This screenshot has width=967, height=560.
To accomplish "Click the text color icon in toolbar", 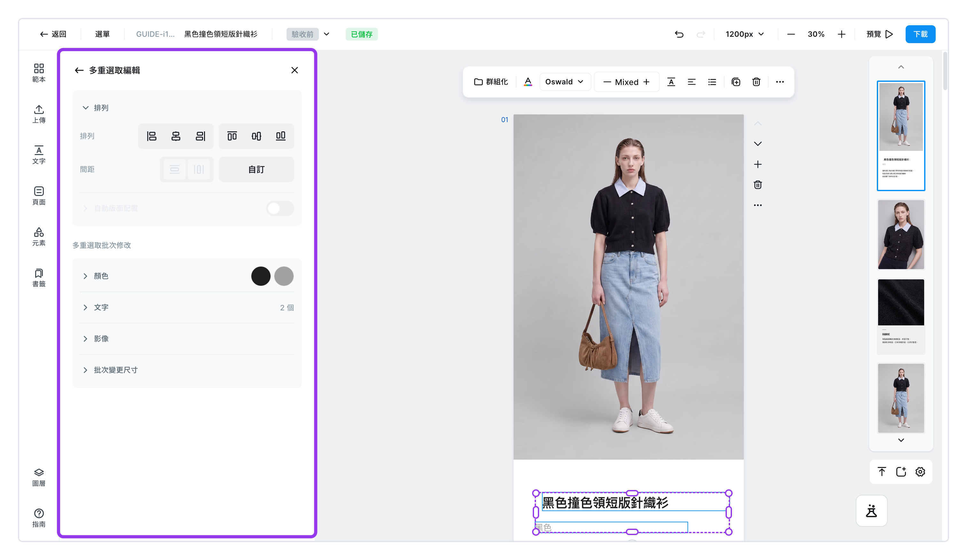I will pos(528,82).
